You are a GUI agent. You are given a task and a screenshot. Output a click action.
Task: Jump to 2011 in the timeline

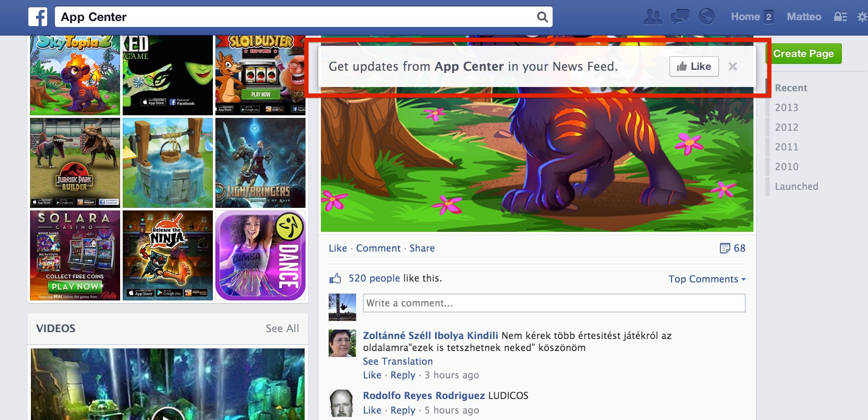tap(786, 147)
